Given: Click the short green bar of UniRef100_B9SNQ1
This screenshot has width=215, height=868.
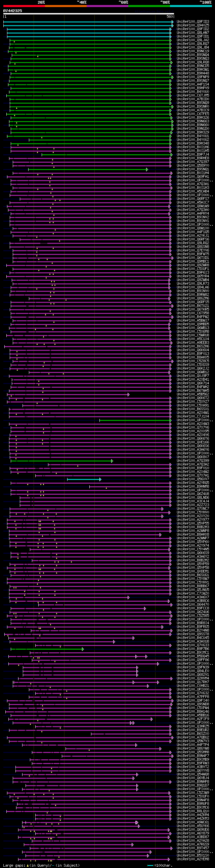Looking at the screenshot, I should pos(88,169).
